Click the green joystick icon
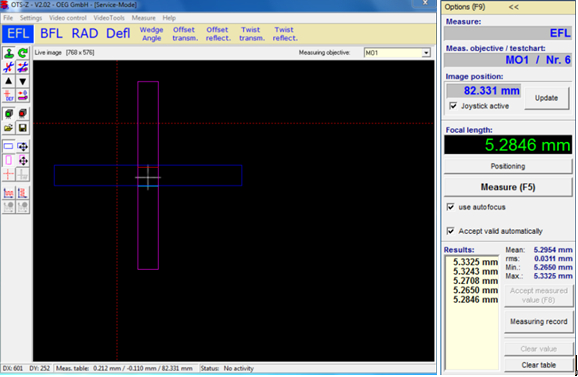This screenshot has height=377, width=578. pos(9,53)
